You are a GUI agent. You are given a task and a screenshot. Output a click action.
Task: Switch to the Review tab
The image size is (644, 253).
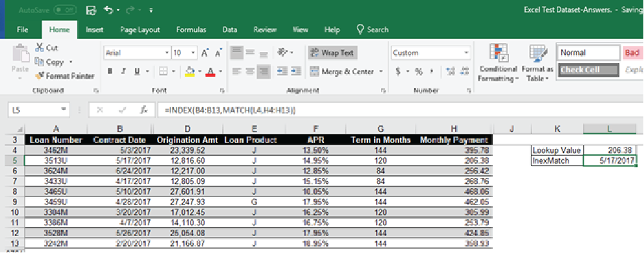(x=265, y=30)
